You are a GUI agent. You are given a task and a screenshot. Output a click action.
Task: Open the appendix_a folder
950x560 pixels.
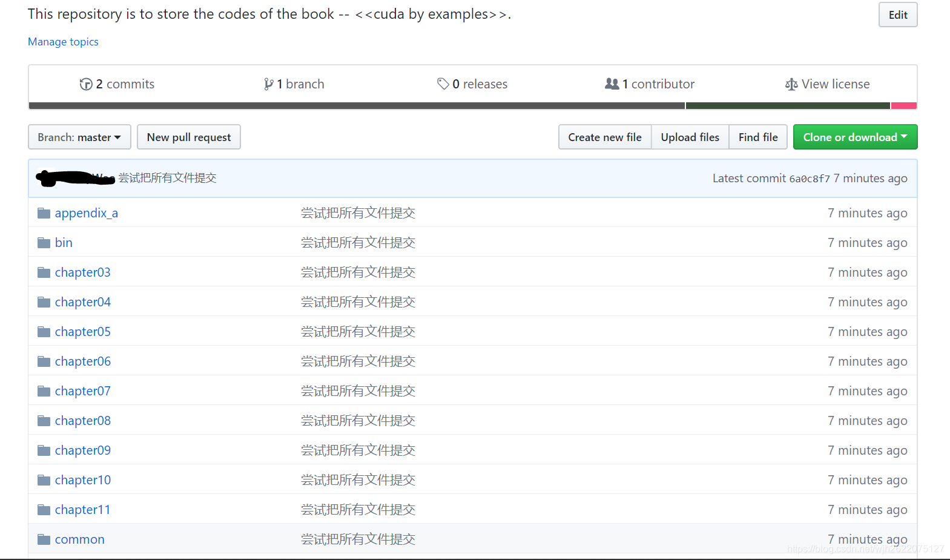click(86, 213)
